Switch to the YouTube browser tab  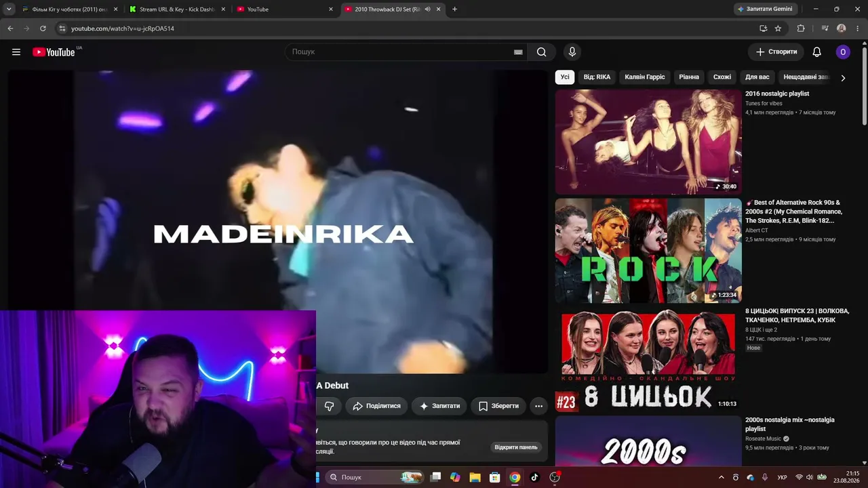click(x=285, y=9)
